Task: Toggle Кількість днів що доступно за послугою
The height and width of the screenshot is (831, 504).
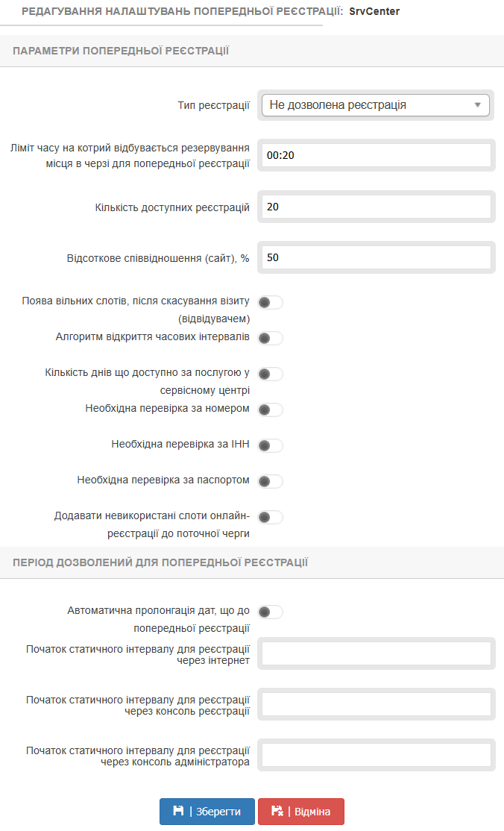Action: click(270, 374)
